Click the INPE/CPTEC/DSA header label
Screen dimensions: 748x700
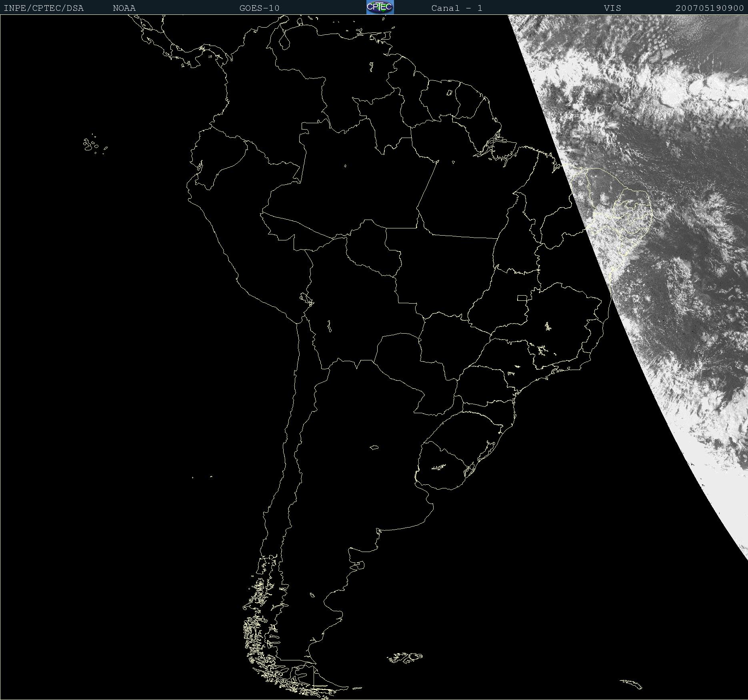(x=44, y=8)
